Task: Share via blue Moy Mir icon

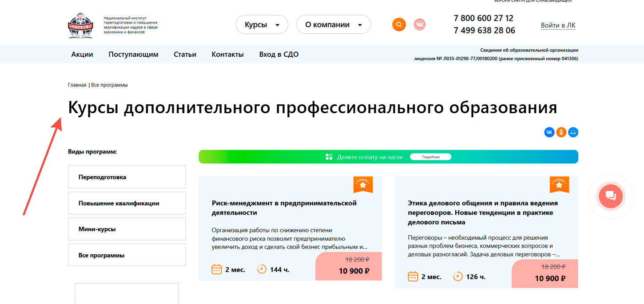Action: click(x=573, y=132)
